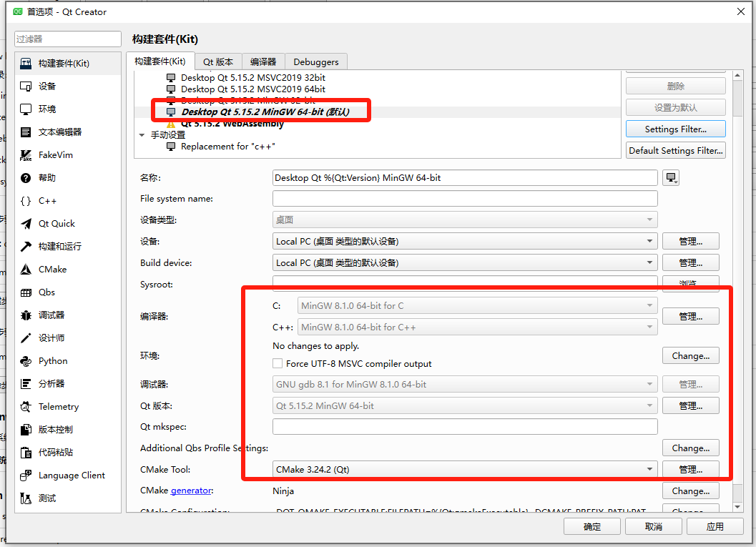756x547 pixels.
Task: Select the C++ braces category icon
Action: point(26,201)
